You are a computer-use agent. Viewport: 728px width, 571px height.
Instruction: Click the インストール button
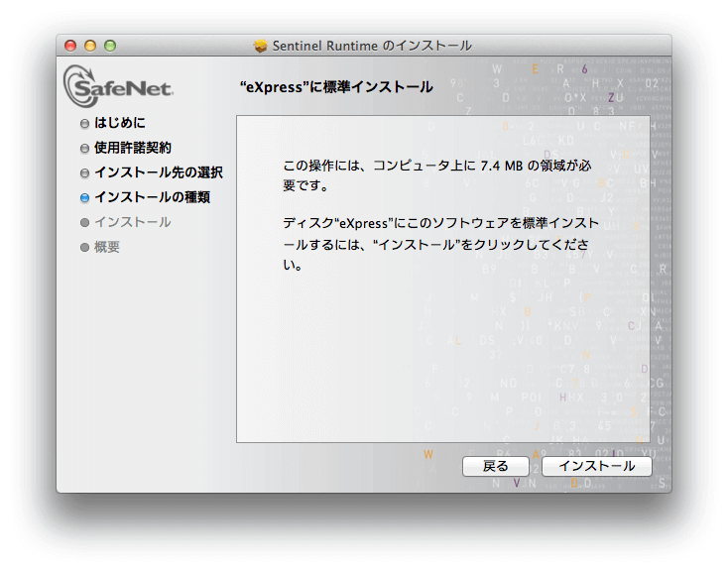tap(597, 466)
